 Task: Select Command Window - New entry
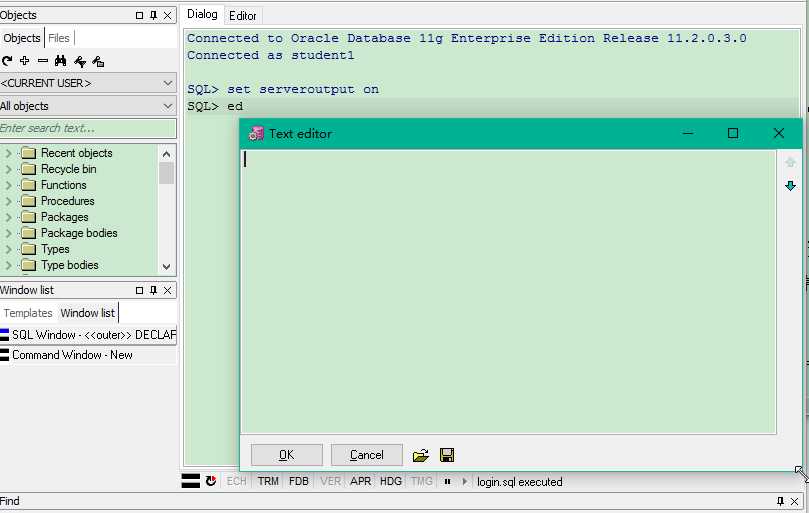pyautogui.click(x=88, y=355)
